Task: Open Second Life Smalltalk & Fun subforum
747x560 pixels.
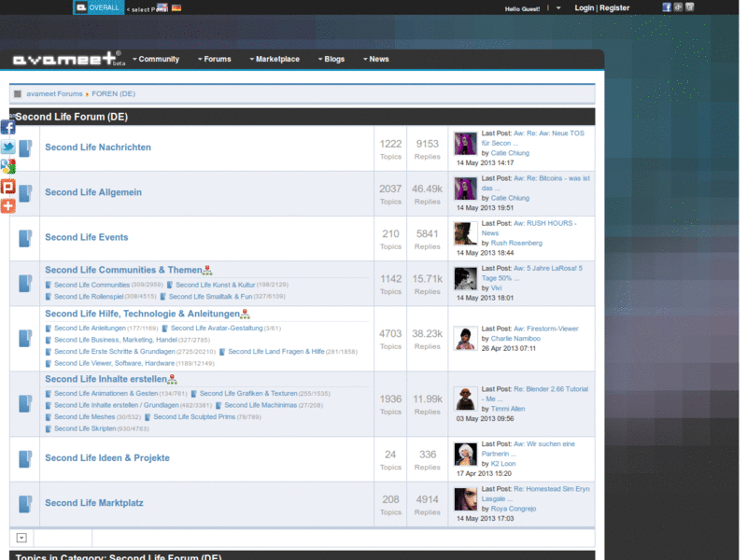Action: 211,296
